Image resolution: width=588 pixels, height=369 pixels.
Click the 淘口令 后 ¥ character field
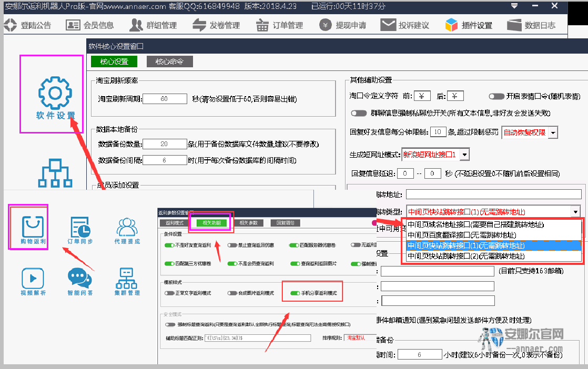(x=455, y=96)
